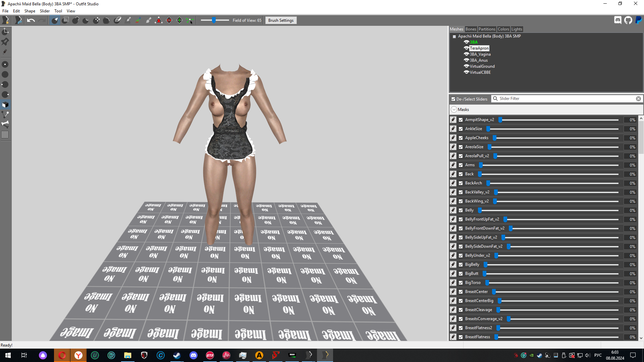
Task: Click the Undo arrow in toolbar
Action: pos(31,20)
